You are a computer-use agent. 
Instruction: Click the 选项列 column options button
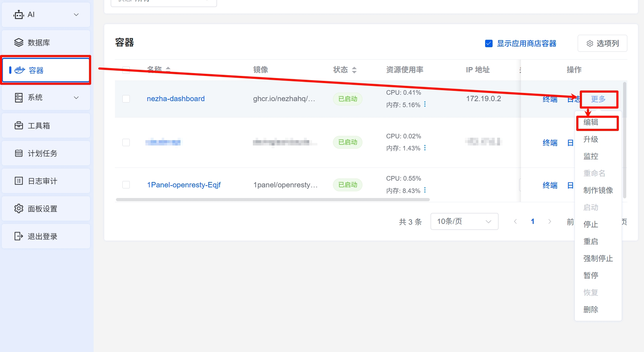point(602,43)
